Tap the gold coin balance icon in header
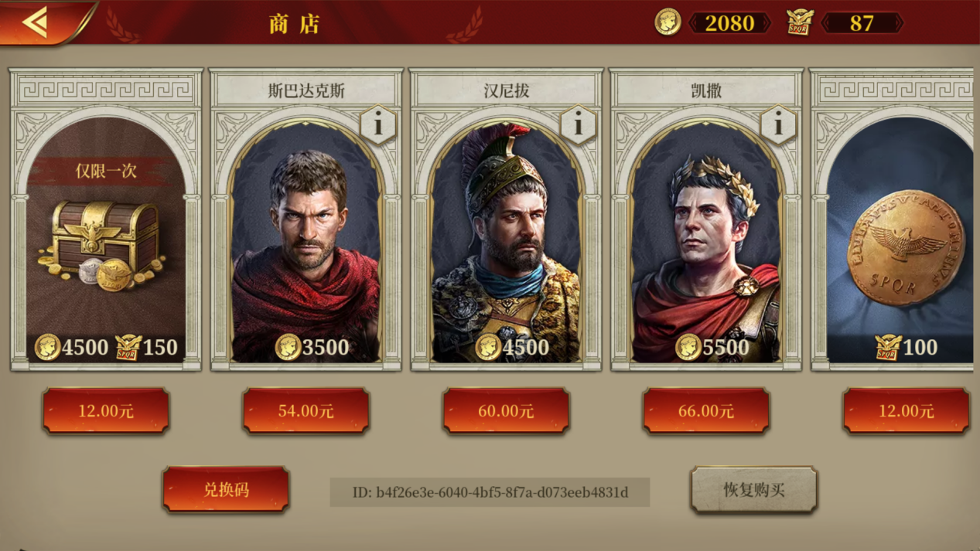This screenshot has width=980, height=551. click(x=668, y=22)
